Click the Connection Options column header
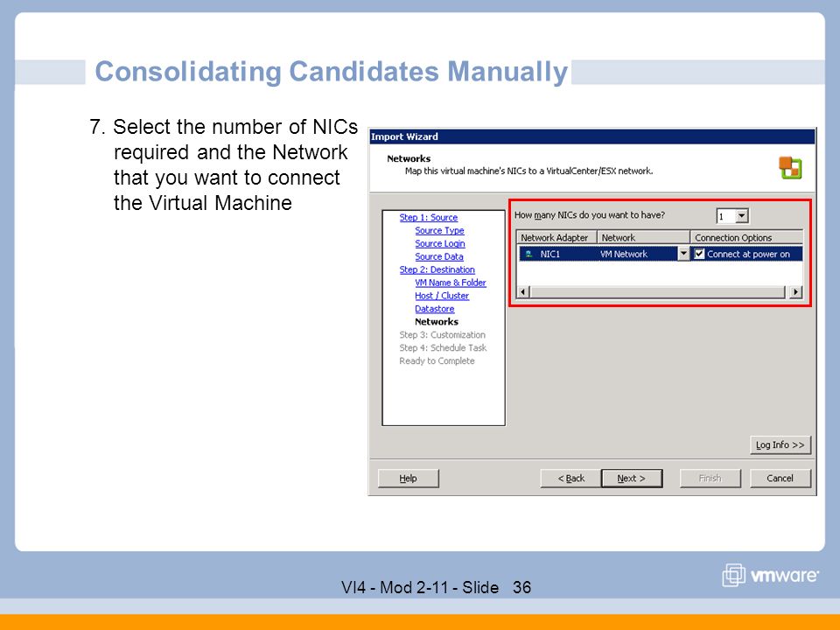 pos(746,237)
